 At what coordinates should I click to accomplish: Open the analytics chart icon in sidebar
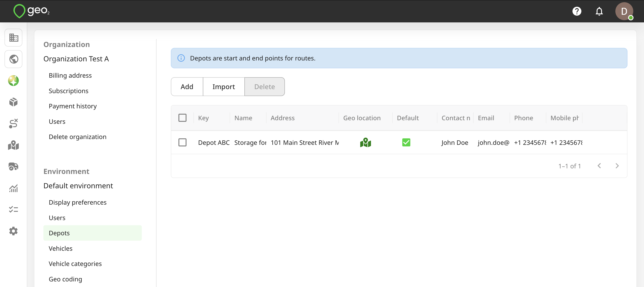pos(13,188)
